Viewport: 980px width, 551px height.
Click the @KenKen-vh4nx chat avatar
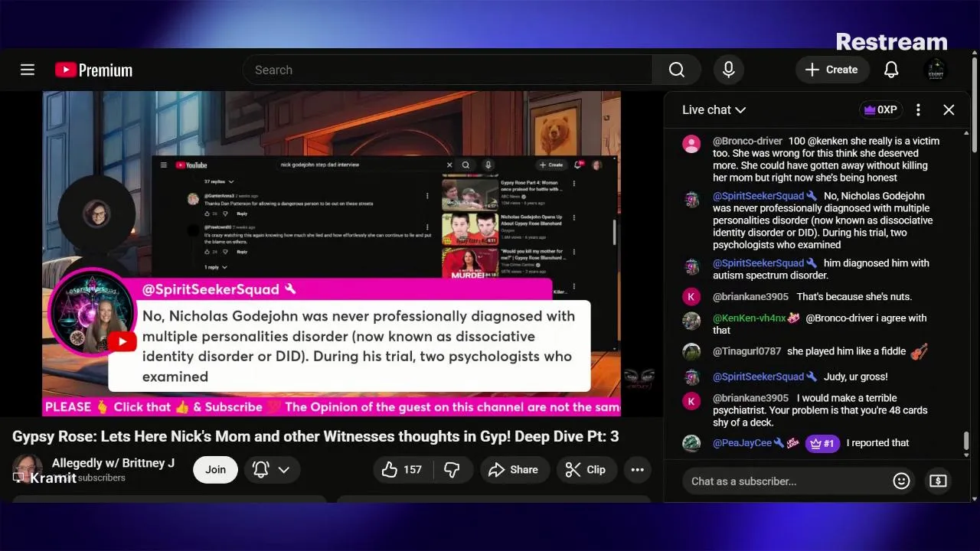tap(691, 321)
